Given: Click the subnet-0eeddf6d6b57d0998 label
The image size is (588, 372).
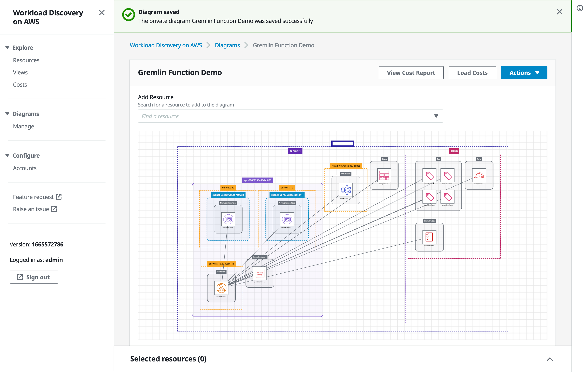Looking at the screenshot, I should coord(228,195).
